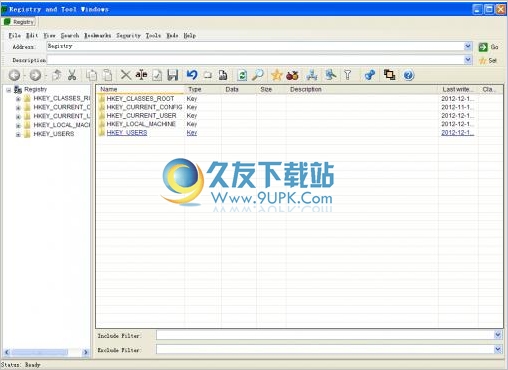
Task: Click the blue link chain icon
Action: tap(370, 75)
